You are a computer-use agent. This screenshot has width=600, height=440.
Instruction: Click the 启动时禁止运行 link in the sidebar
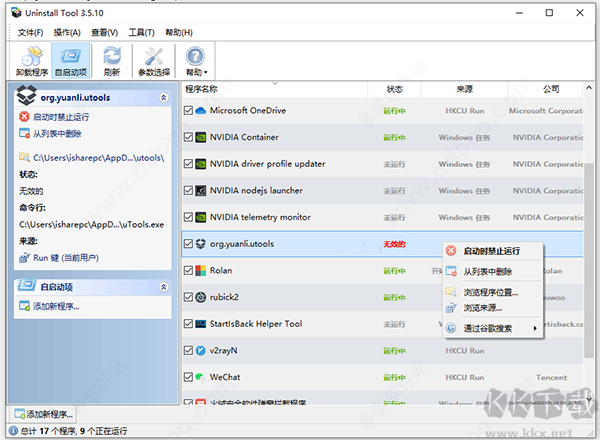61,117
